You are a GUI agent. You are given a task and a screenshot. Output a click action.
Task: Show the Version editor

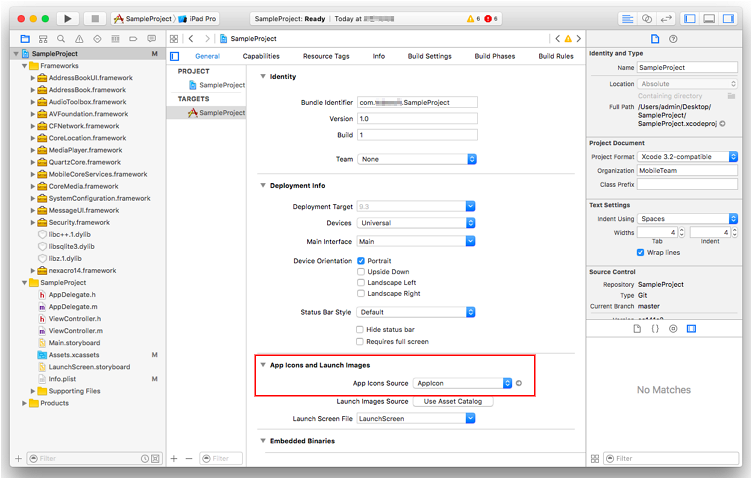667,18
